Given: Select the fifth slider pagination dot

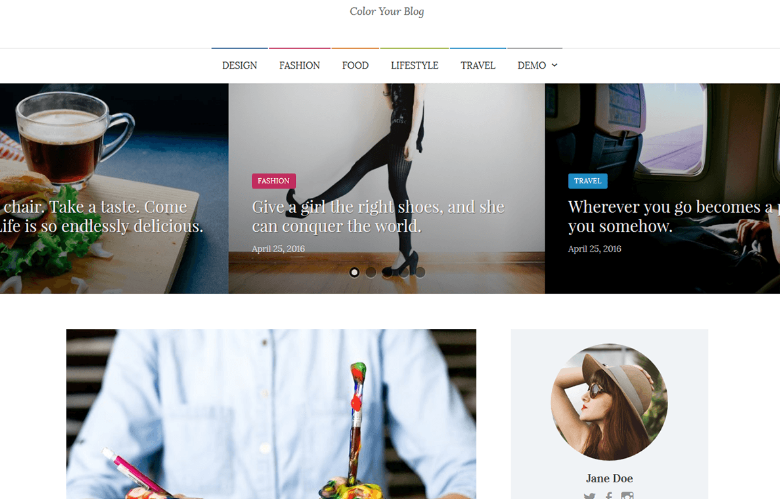Looking at the screenshot, I should coord(420,272).
